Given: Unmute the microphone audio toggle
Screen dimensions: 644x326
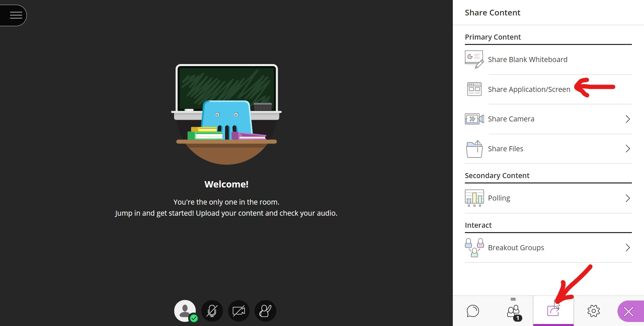Looking at the screenshot, I should pos(212,311).
